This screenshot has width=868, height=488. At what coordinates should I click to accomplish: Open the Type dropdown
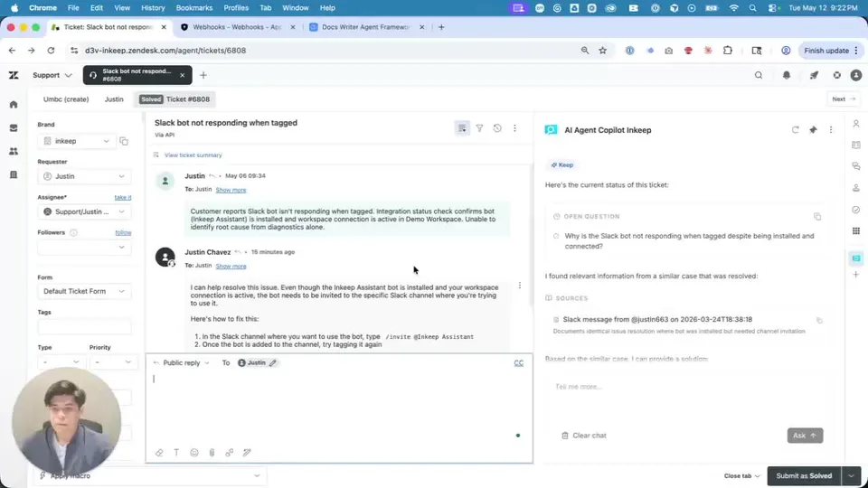pyautogui.click(x=61, y=362)
